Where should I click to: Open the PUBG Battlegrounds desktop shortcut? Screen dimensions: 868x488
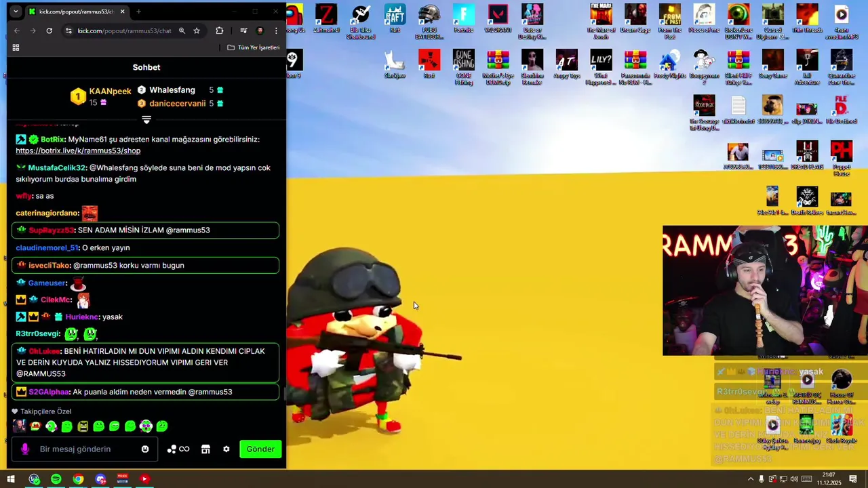(x=429, y=21)
